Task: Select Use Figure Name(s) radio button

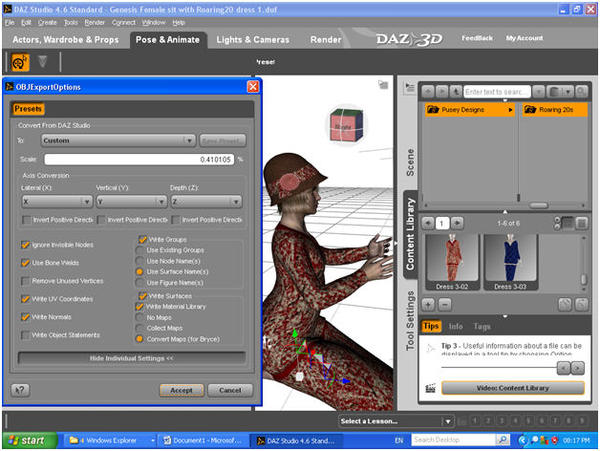Action: [x=140, y=283]
